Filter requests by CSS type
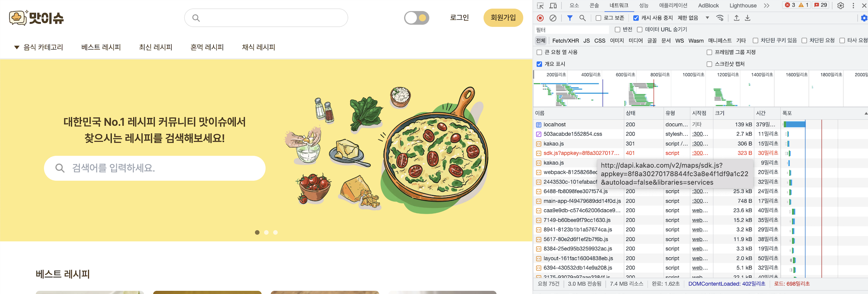This screenshot has width=868, height=294. (600, 41)
